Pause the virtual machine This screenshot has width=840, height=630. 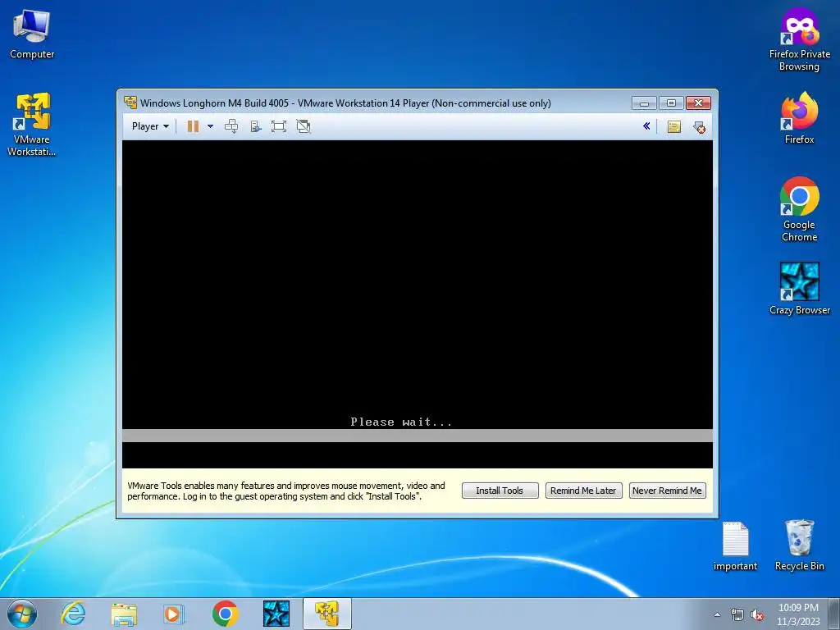193,126
